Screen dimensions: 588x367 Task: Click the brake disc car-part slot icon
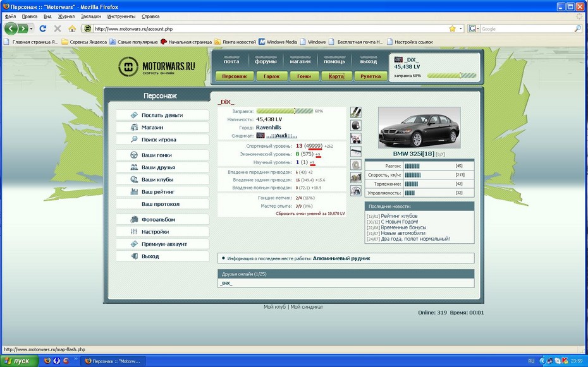356,165
